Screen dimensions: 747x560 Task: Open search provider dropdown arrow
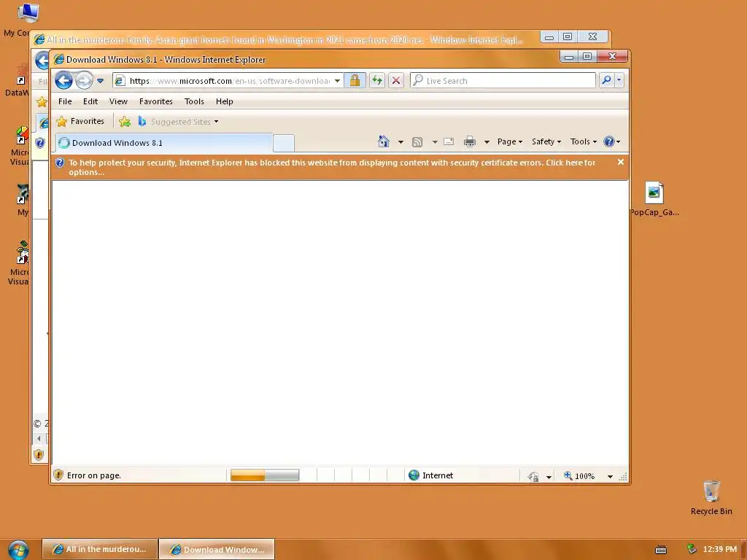pos(619,80)
